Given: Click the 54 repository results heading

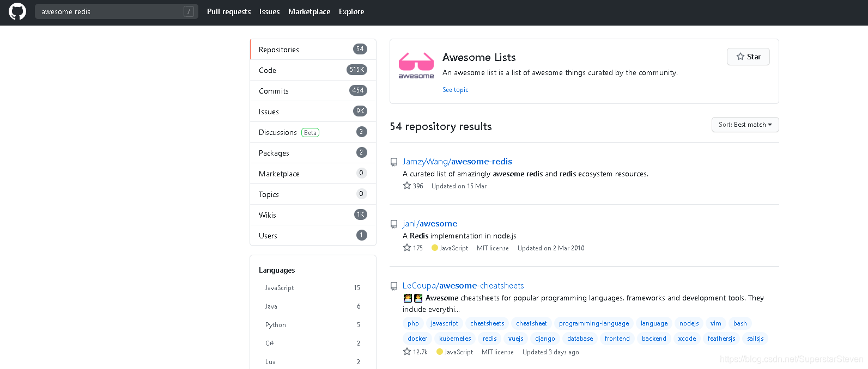Looking at the screenshot, I should click(x=441, y=126).
